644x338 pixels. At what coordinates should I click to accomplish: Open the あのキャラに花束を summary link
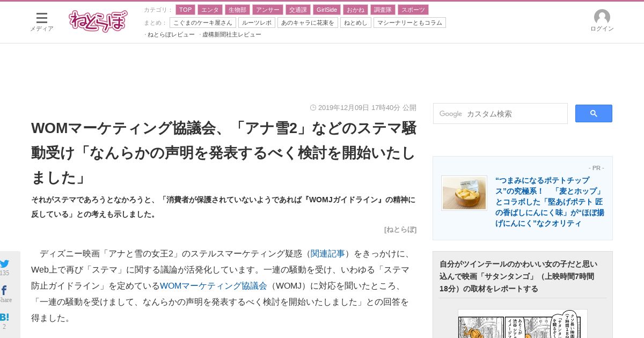[x=308, y=23]
